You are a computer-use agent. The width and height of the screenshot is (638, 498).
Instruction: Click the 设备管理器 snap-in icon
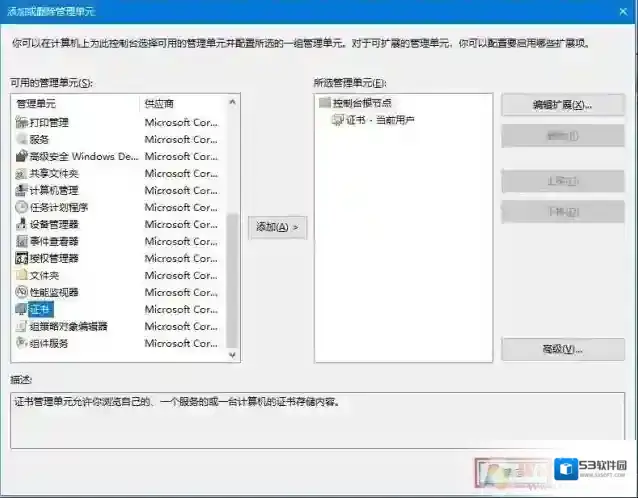[x=22, y=224]
